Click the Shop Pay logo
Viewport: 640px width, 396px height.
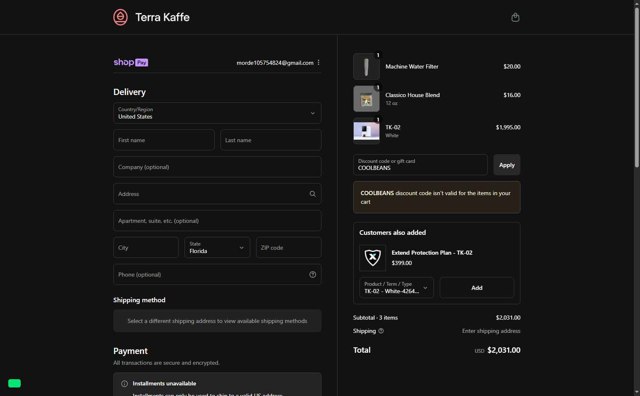tap(131, 62)
